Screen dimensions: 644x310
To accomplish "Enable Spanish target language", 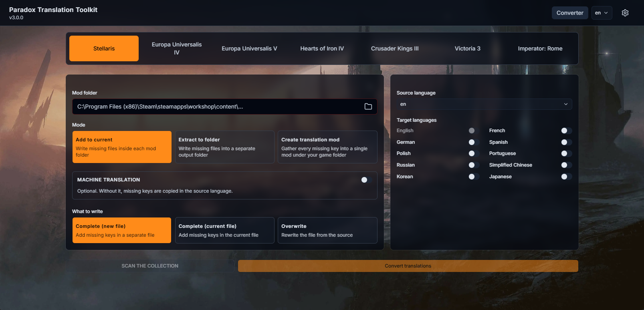I will pos(567,142).
